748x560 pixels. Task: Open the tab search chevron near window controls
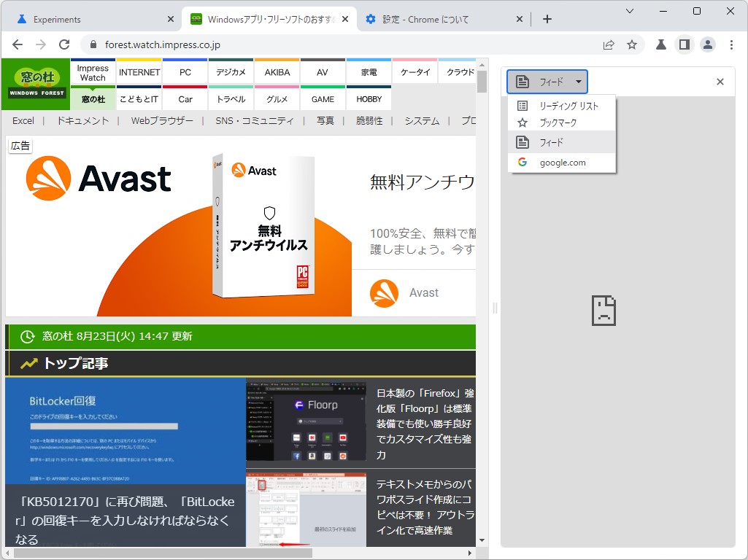(630, 12)
